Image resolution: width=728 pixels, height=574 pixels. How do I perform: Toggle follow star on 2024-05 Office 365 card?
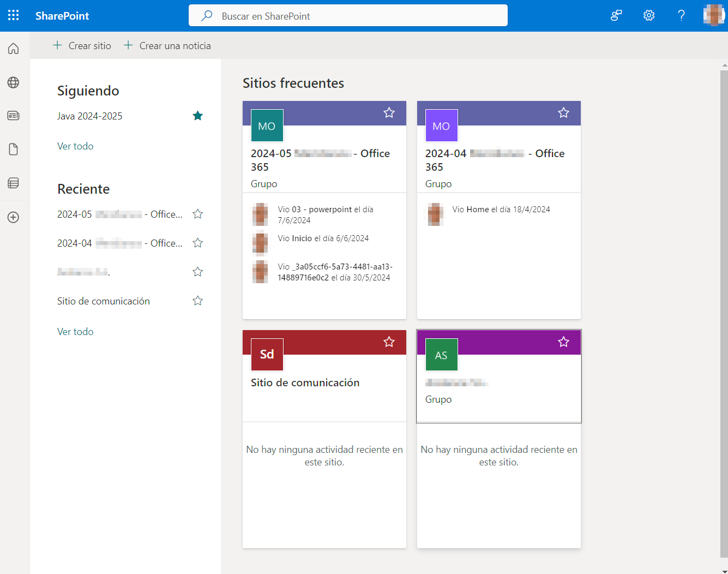389,113
